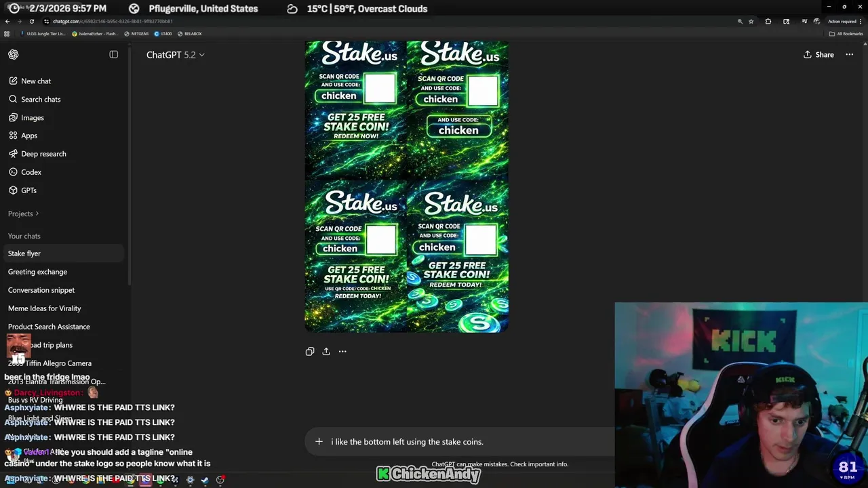Viewport: 868px width, 488px height.
Task: Click the share icon below the image
Action: coord(326,351)
